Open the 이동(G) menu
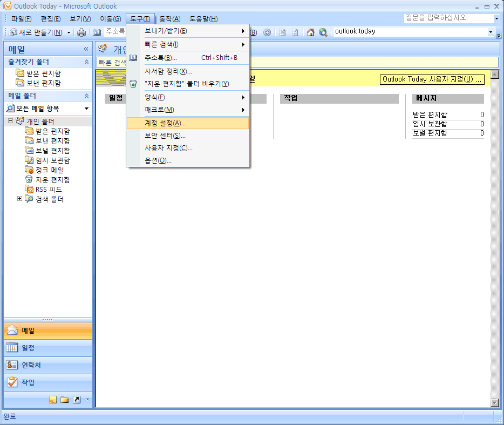This screenshot has width=504, height=425. (x=110, y=19)
